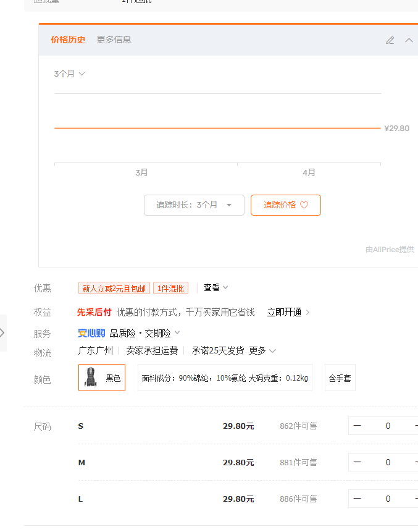Decrease quantity for size S
The height and width of the screenshot is (532, 418).
pyautogui.click(x=357, y=426)
